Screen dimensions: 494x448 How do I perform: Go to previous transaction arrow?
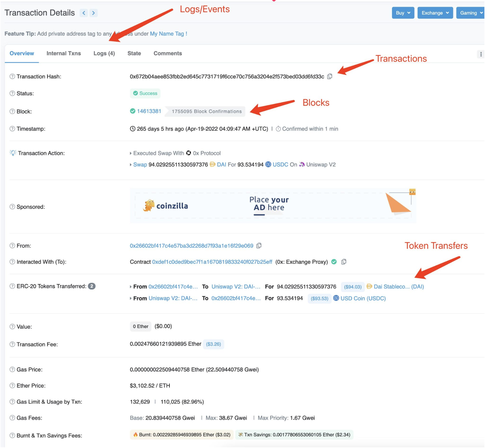[x=84, y=13]
